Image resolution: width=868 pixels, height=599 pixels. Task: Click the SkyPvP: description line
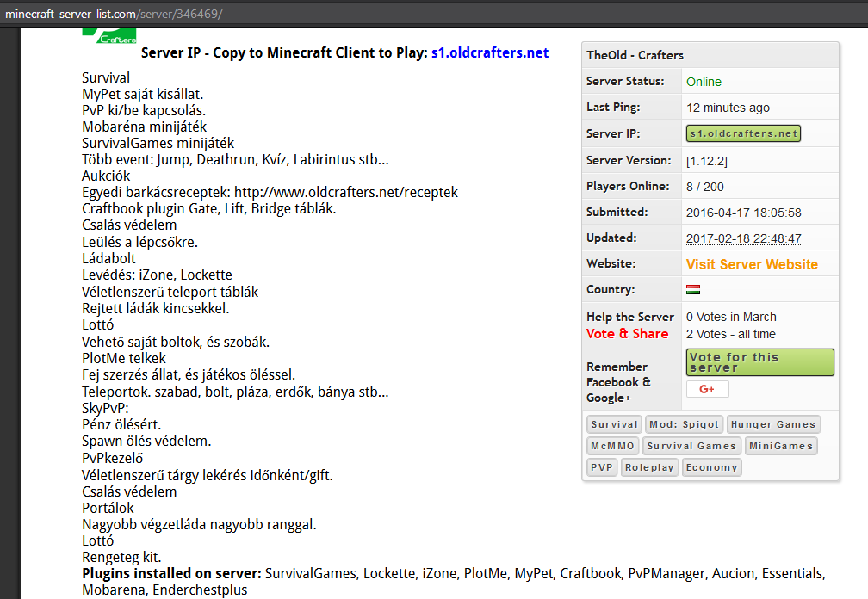click(x=105, y=408)
